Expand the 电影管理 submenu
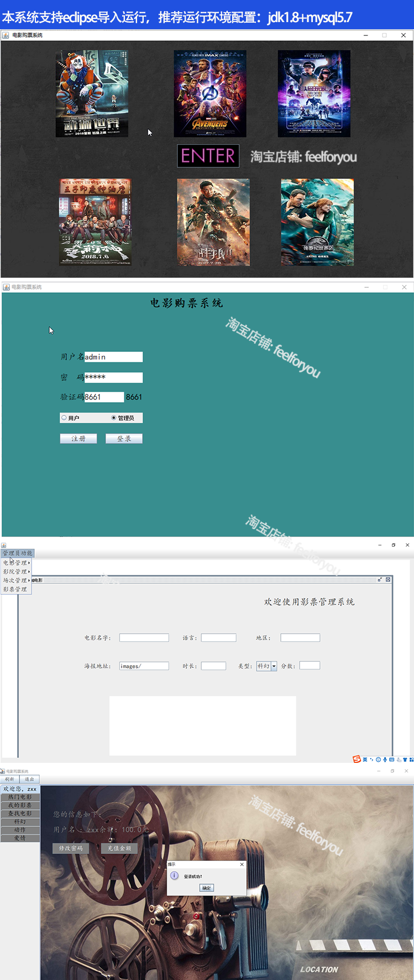This screenshot has height=980, width=414. [16, 563]
